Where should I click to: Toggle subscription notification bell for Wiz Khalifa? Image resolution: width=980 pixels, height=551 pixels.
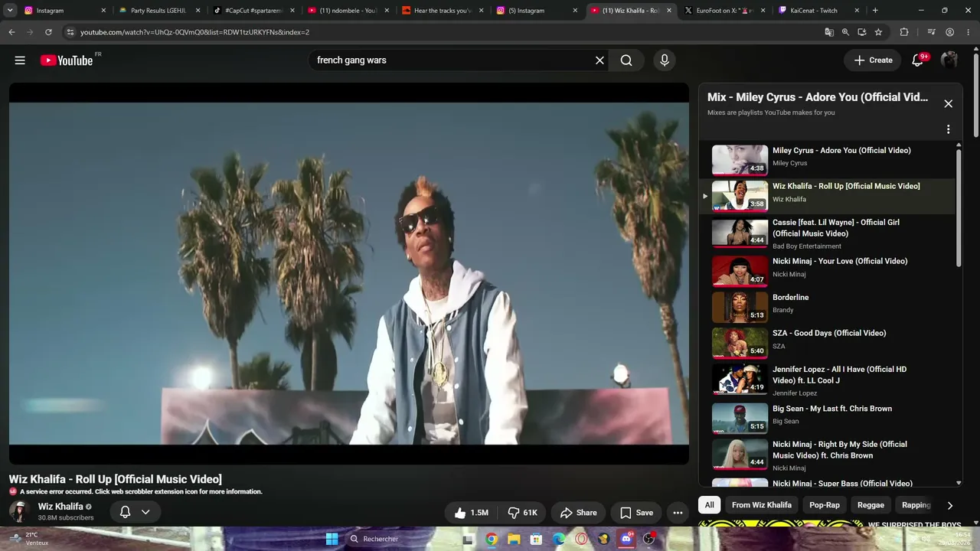[x=135, y=512]
